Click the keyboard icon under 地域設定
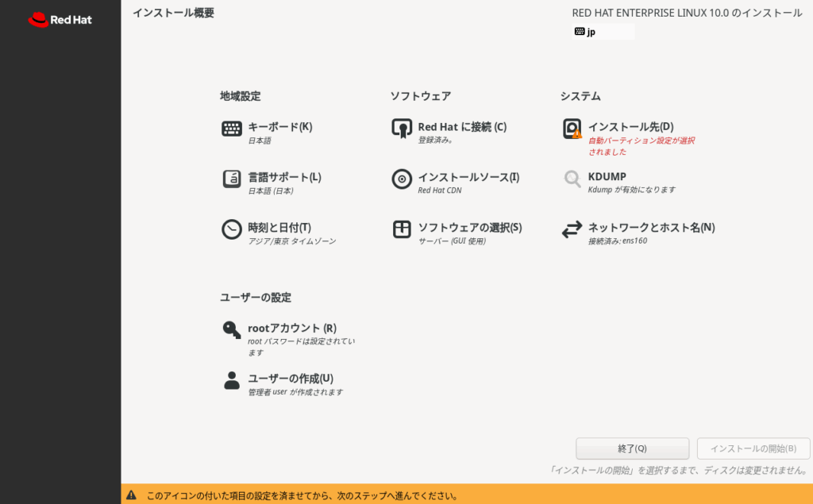The width and height of the screenshot is (813, 504). coord(231,129)
